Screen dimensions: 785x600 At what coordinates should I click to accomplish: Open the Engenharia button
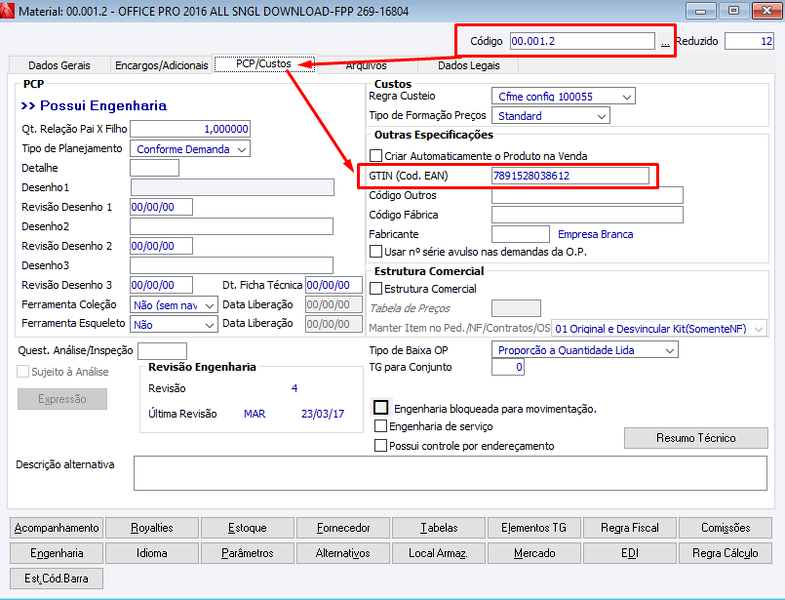(57, 553)
